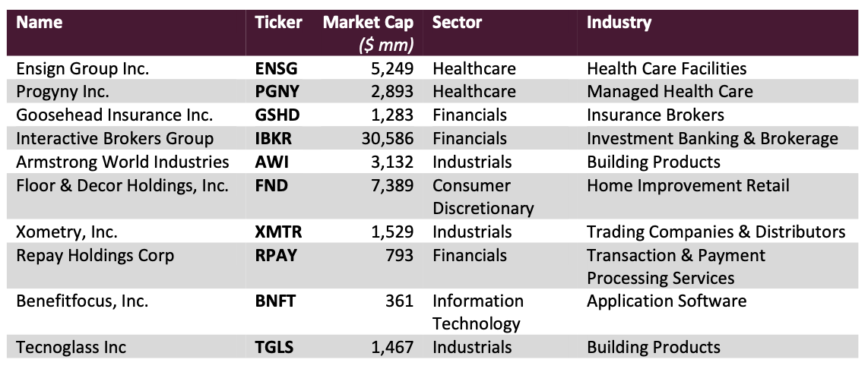Click the 30,586 market cap value
Viewport: 868px width, 372px height.
coord(385,139)
